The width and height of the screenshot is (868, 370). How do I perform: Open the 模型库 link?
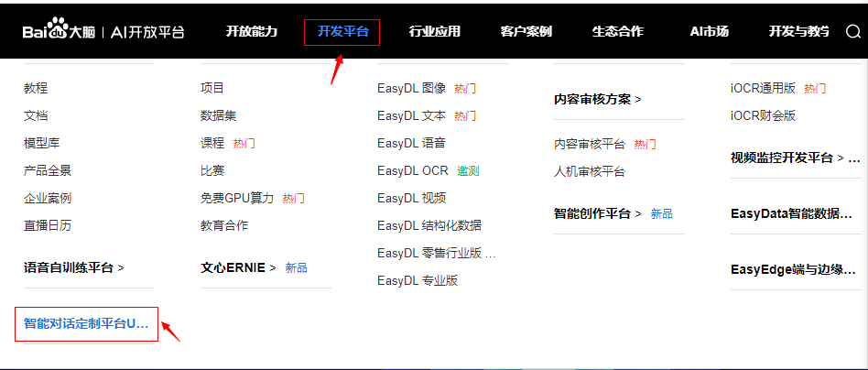point(41,143)
